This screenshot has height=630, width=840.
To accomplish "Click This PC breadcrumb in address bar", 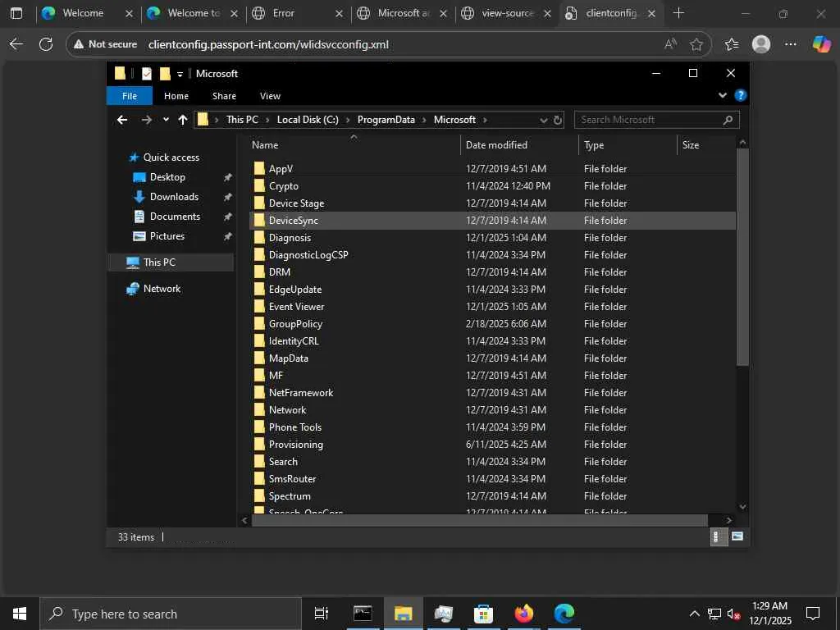I will click(x=242, y=120).
